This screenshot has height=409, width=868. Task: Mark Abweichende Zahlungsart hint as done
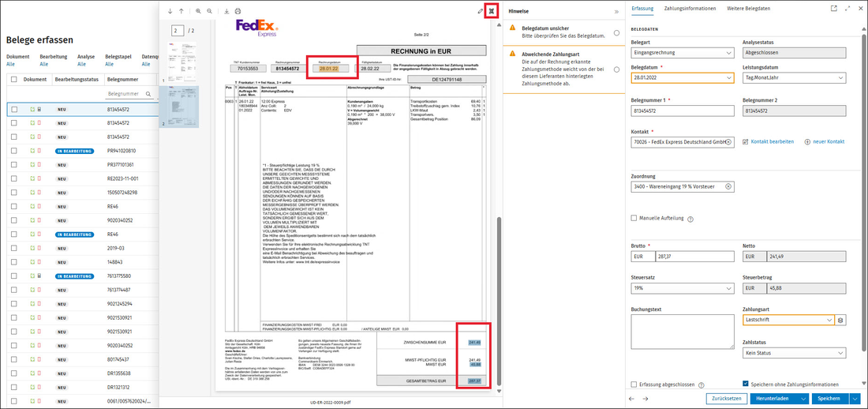(616, 69)
